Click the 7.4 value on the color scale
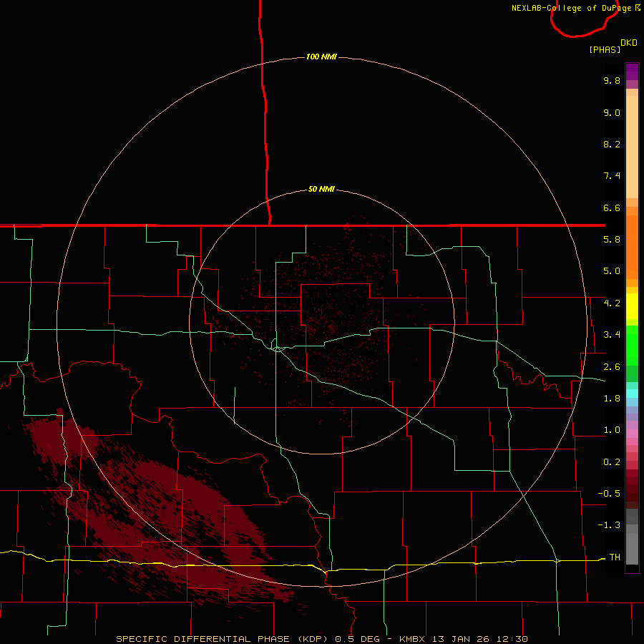 click(x=612, y=176)
